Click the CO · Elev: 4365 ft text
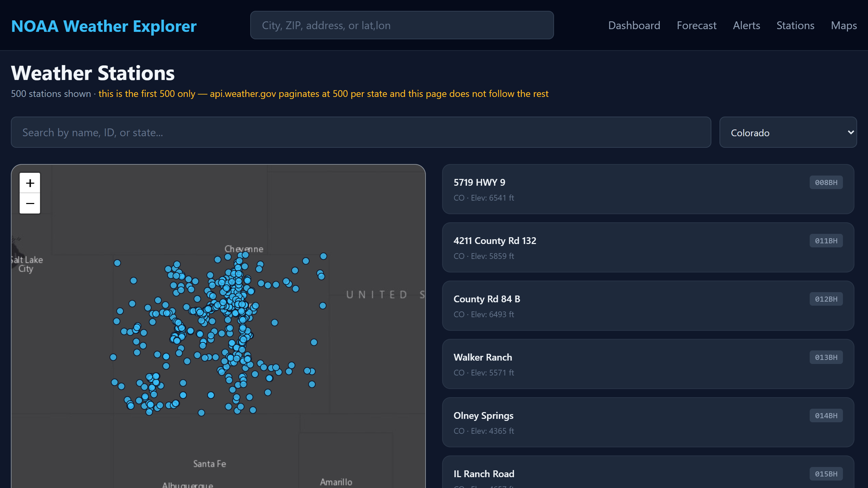868x488 pixels. [x=484, y=431]
